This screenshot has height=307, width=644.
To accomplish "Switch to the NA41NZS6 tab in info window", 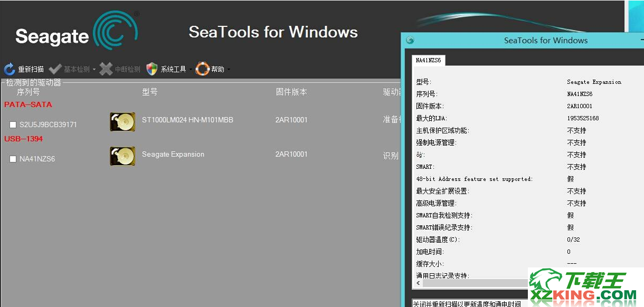I will click(429, 61).
